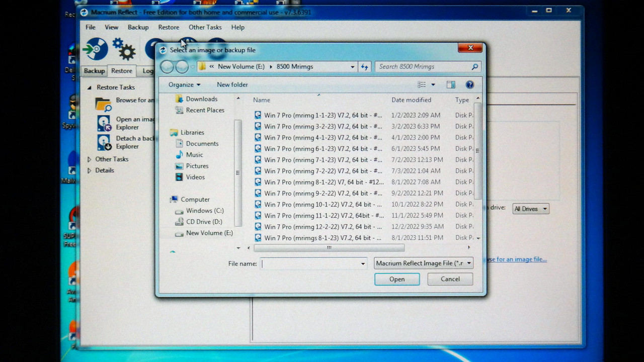This screenshot has height=362, width=644.
Task: Expand the Details section
Action: (90, 170)
